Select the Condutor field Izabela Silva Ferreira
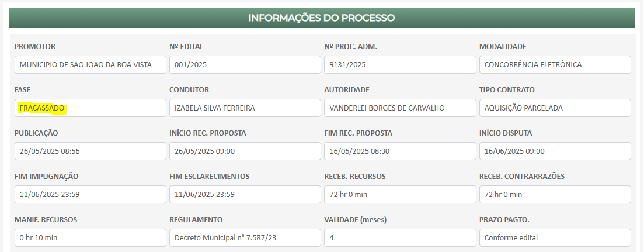Screen dimensions: 644x252 (x=245, y=108)
